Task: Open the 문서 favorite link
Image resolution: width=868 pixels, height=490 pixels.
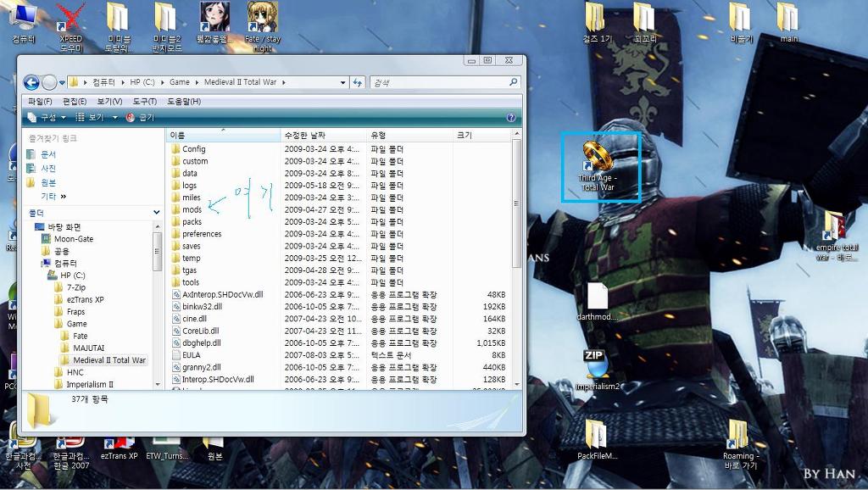Action: pyautogui.click(x=48, y=154)
